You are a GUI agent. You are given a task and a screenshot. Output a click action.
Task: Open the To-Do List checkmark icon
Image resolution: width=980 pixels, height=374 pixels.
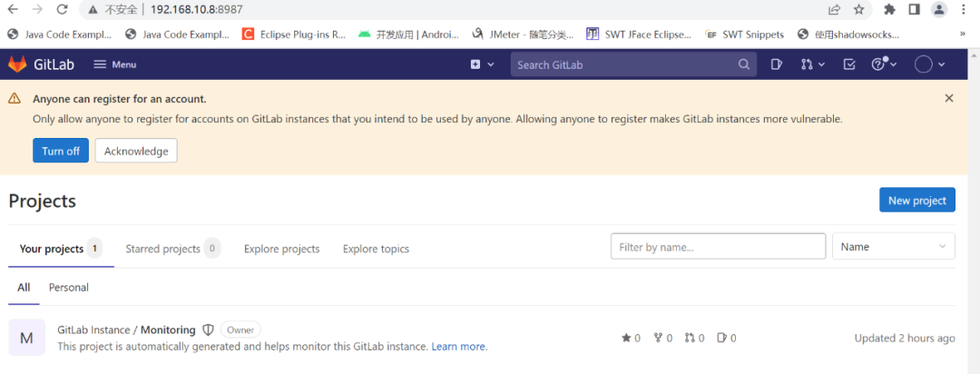849,64
